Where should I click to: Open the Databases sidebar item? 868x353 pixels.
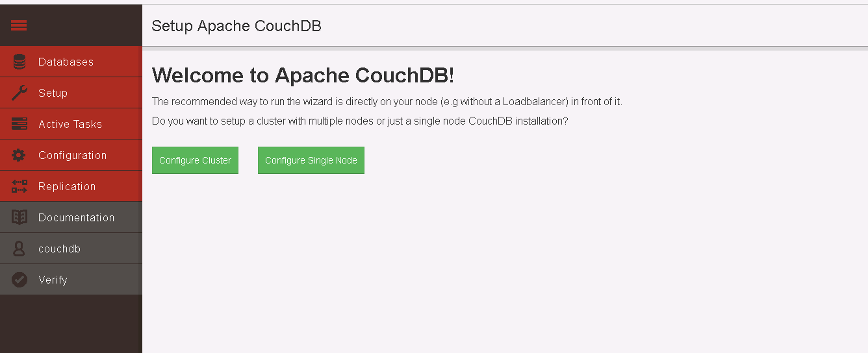click(66, 62)
